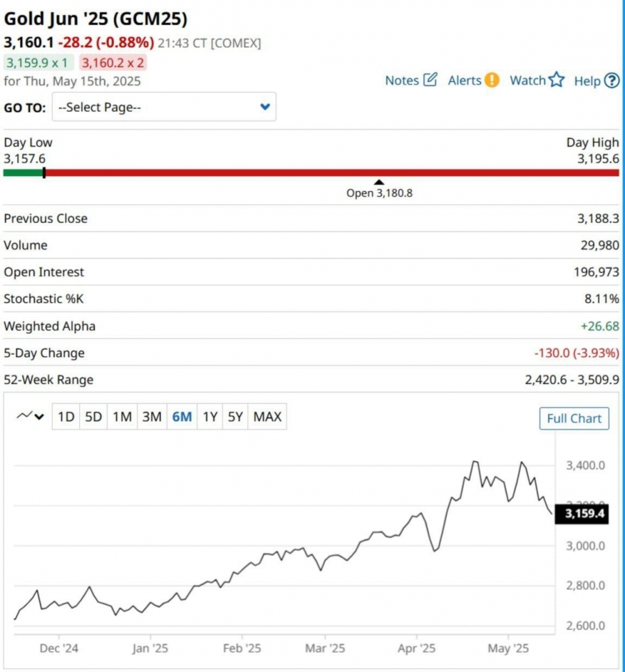Show the MAX chart period
This screenshot has width=625, height=672.
267,416
